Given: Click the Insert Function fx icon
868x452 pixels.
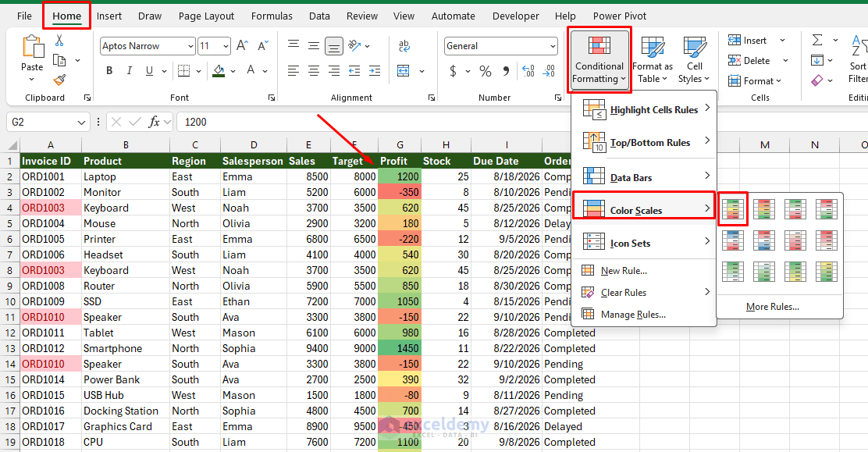Looking at the screenshot, I should [154, 122].
